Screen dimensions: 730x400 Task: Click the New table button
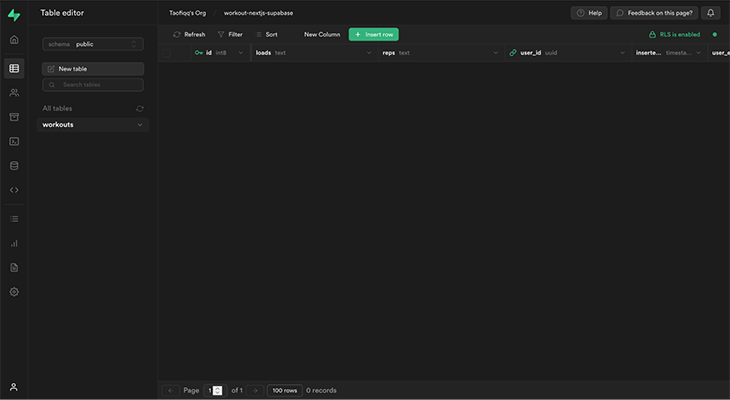click(x=93, y=69)
